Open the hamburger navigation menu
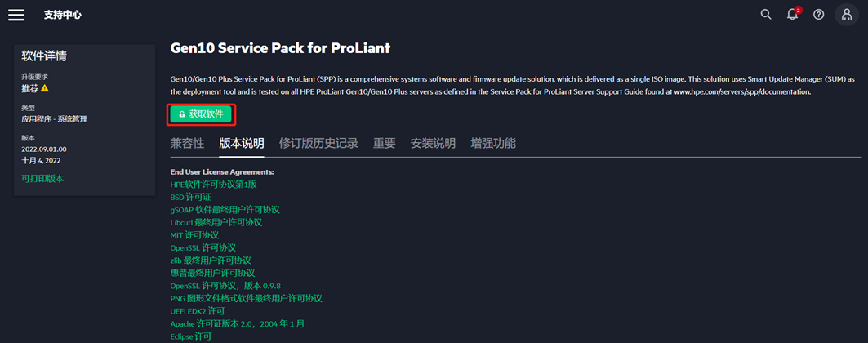Image resolution: width=868 pixels, height=343 pixels. (x=16, y=15)
